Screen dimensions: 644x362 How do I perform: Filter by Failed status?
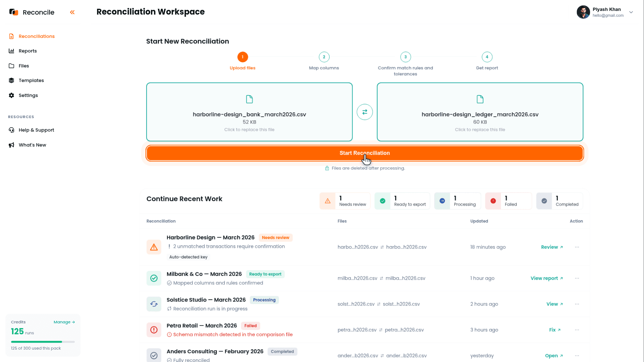pyautogui.click(x=508, y=201)
